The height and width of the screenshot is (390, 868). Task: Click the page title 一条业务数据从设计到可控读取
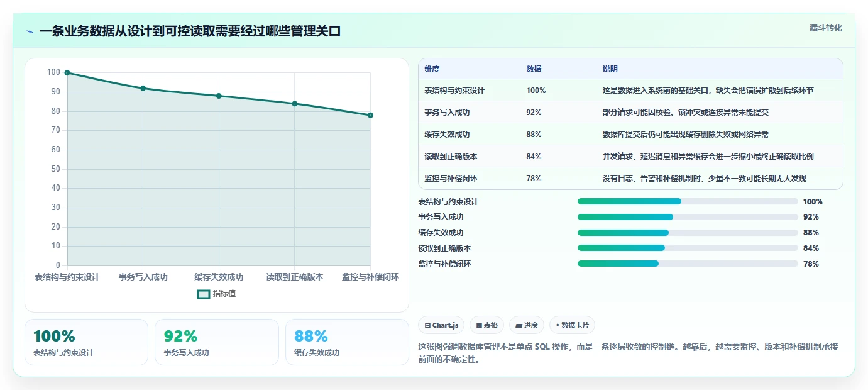pos(190,31)
